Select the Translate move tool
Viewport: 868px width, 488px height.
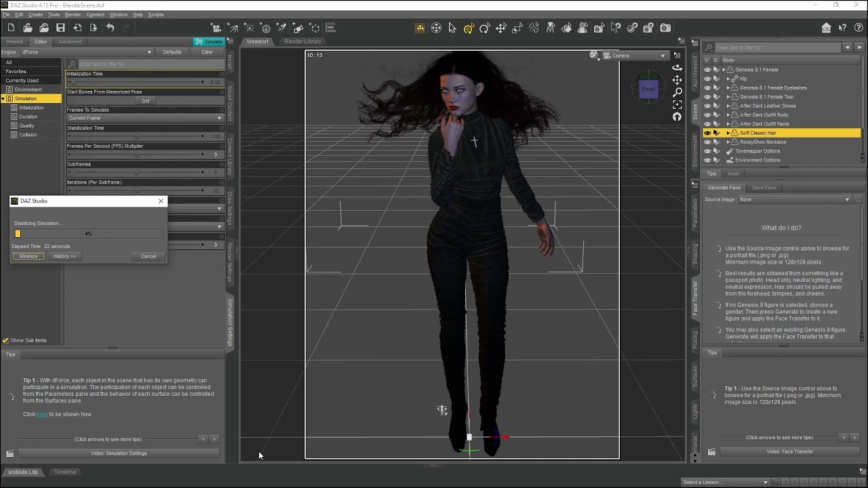[x=501, y=28]
